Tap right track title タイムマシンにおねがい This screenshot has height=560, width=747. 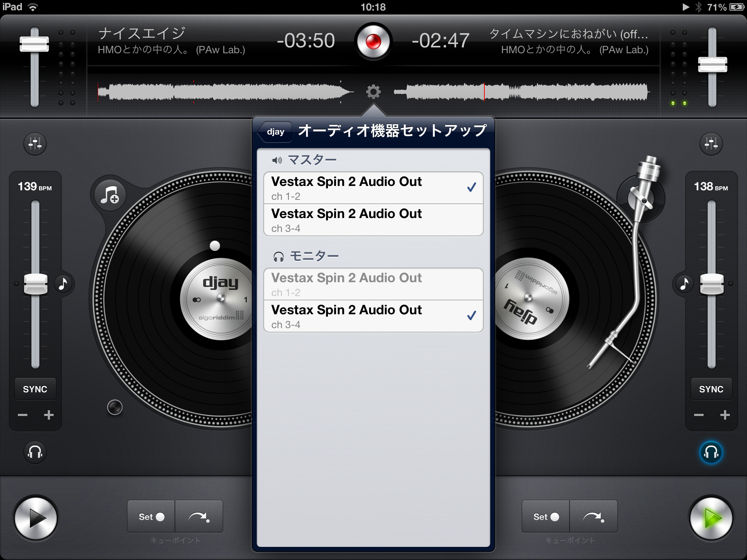(569, 34)
